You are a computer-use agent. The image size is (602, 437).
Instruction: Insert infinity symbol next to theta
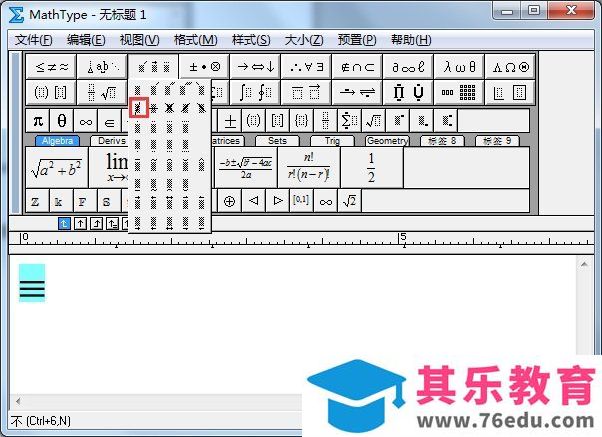(86, 122)
